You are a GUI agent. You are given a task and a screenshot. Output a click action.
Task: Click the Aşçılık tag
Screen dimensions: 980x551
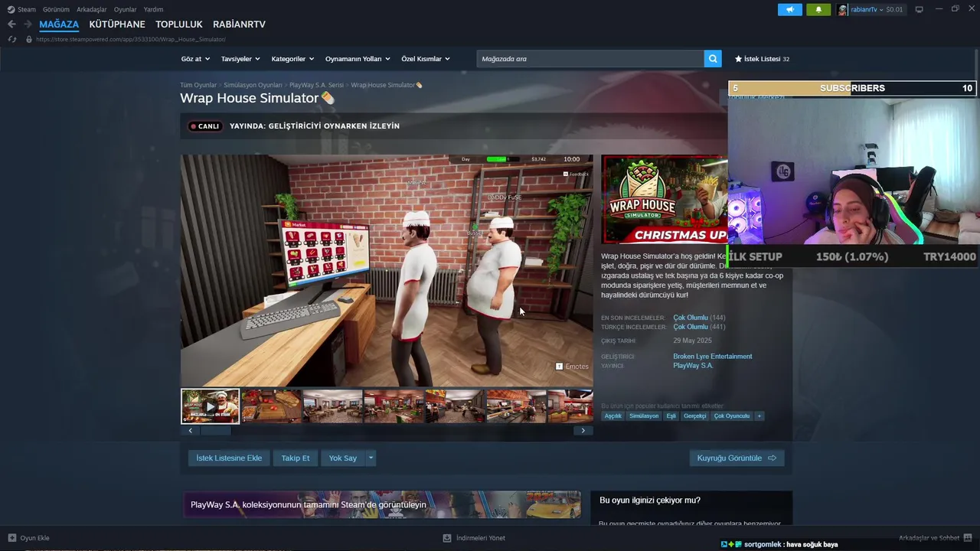coord(613,416)
